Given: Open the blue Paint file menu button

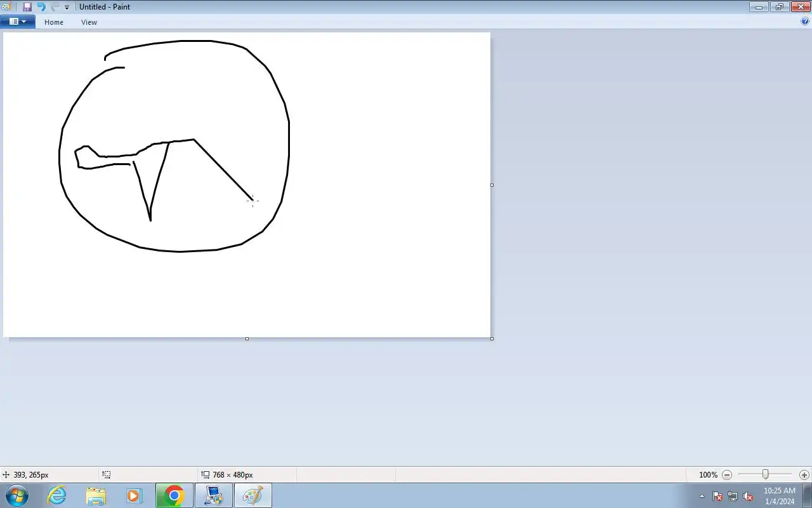Looking at the screenshot, I should click(x=17, y=22).
